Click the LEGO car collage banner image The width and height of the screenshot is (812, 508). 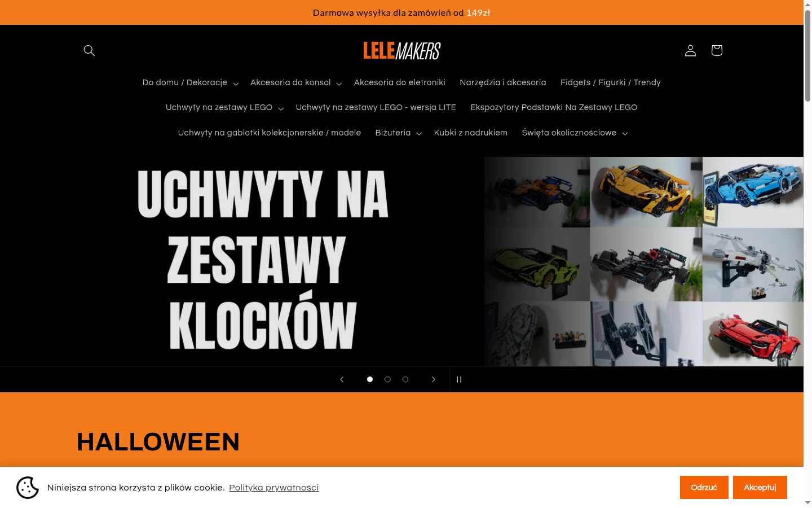coord(644,261)
